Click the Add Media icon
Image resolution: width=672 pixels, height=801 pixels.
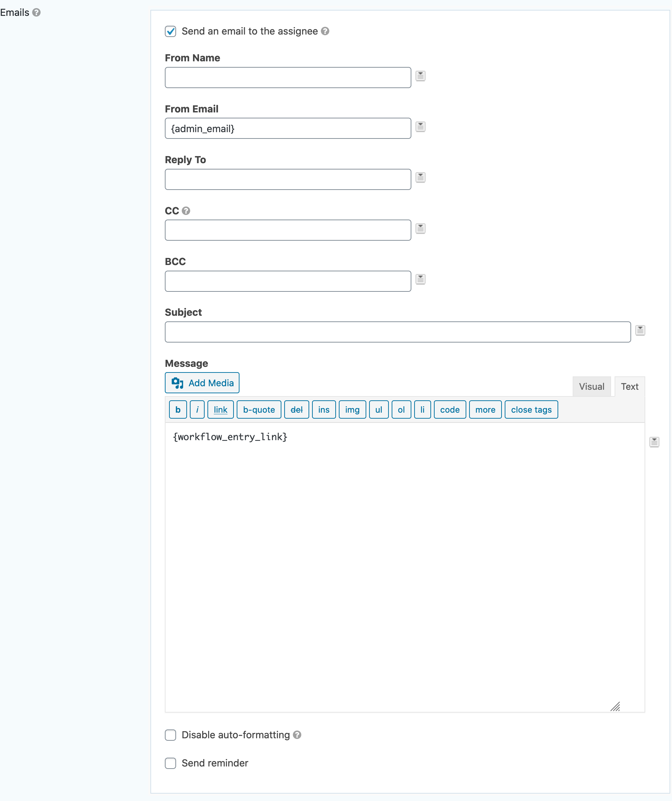[x=178, y=383]
